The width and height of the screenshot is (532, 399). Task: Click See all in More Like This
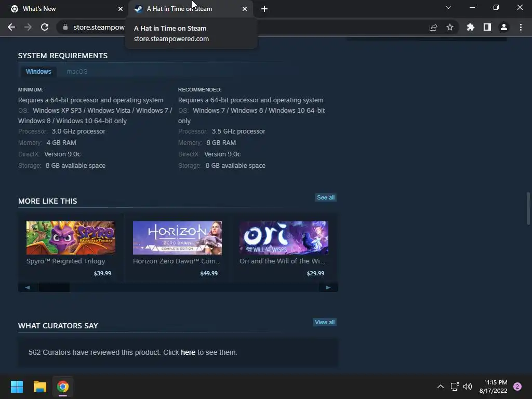326,197
